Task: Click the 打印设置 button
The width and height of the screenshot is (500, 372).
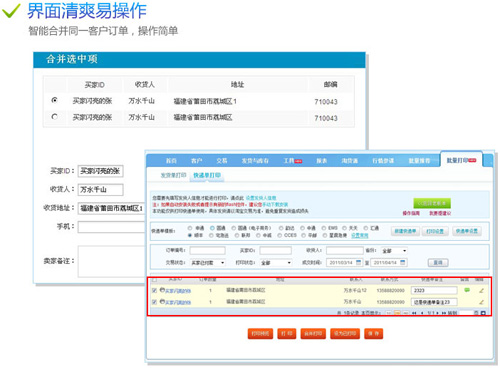Action: pos(435,231)
